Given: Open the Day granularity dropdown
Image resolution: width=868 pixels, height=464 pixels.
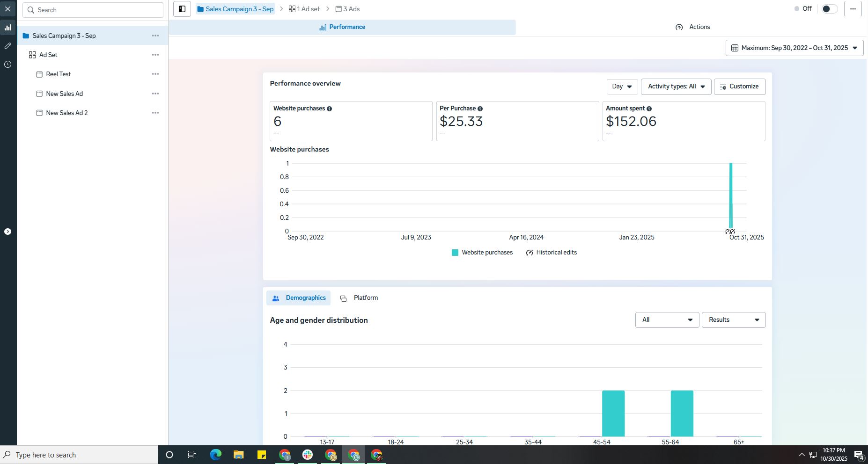Looking at the screenshot, I should pos(622,87).
